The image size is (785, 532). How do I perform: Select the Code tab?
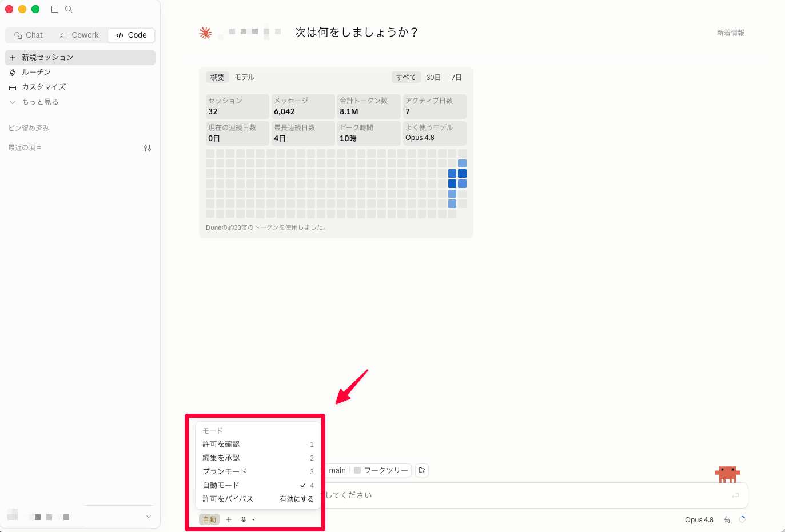pyautogui.click(x=132, y=35)
